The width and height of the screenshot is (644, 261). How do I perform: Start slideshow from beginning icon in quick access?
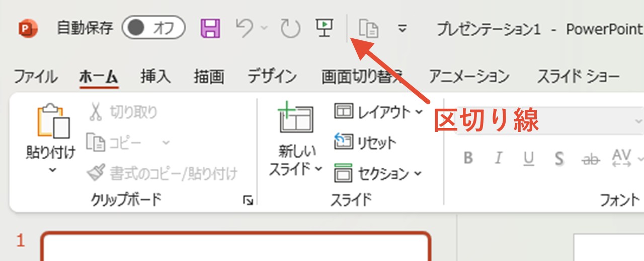point(325,28)
